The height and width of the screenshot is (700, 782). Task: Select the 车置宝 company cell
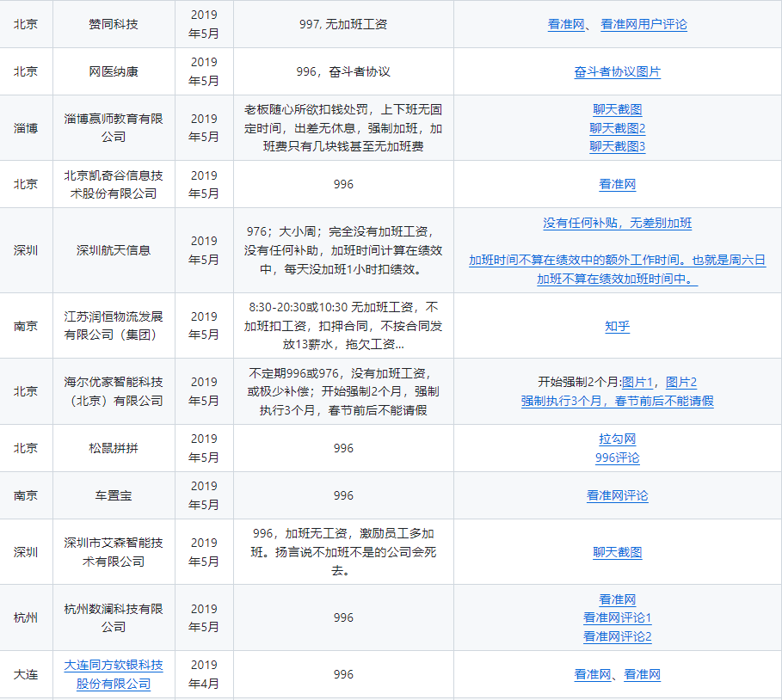point(114,496)
